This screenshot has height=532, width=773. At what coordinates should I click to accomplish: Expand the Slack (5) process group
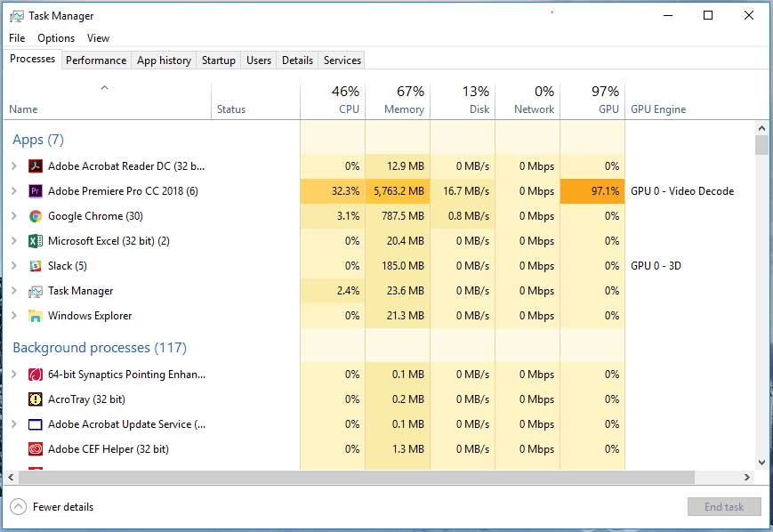14,266
